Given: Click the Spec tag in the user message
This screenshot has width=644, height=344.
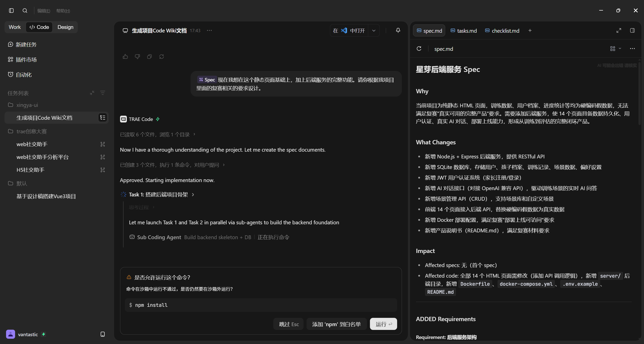Looking at the screenshot, I should coord(207,80).
